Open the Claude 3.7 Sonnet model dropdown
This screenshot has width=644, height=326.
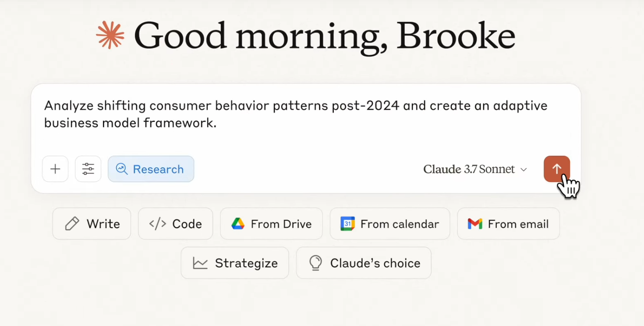[x=475, y=169]
